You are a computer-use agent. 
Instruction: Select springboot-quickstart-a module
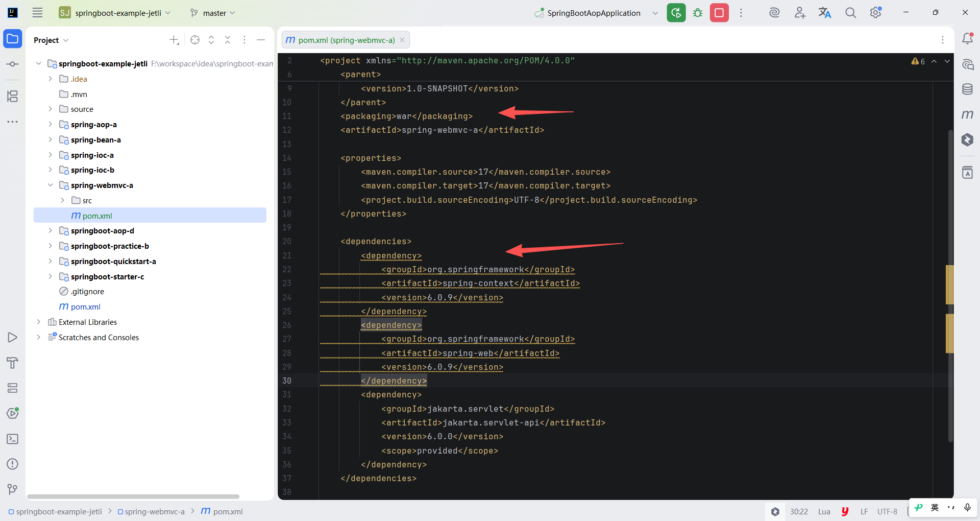coord(113,261)
